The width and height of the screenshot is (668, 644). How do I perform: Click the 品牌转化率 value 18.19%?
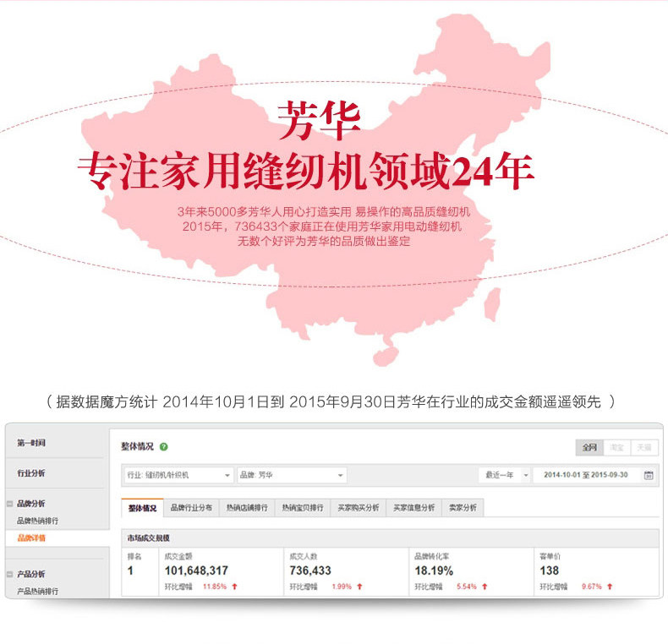click(434, 570)
